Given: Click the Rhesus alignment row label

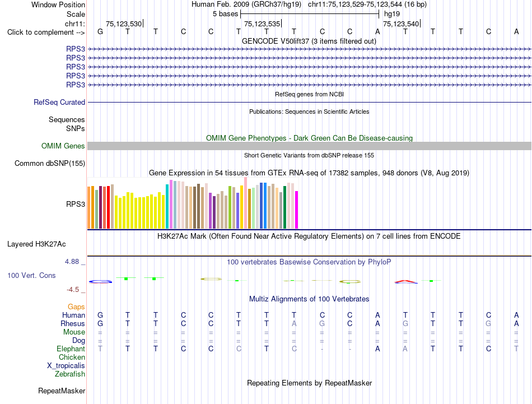Looking at the screenshot, I should [73, 323].
